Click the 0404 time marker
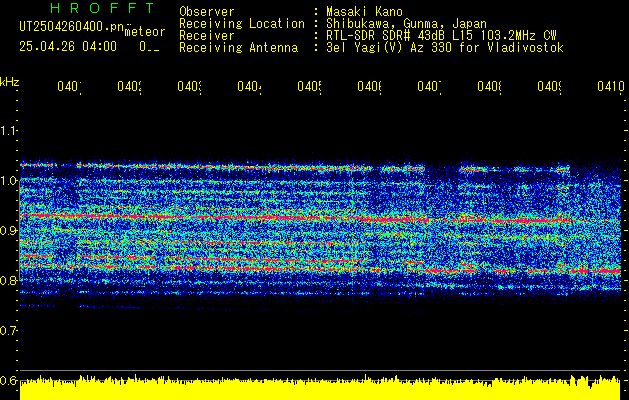This screenshot has height=400, width=629. tap(249, 86)
